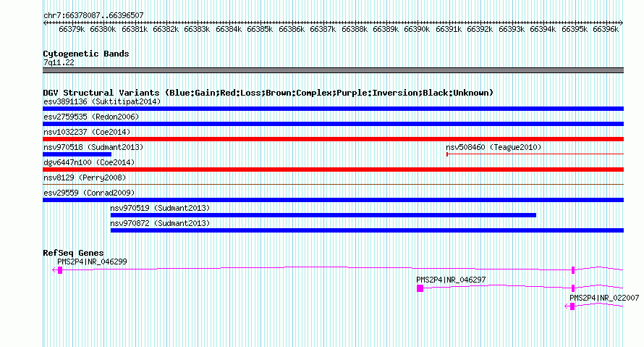Select the blue nsv970519 gain bar

323,215
